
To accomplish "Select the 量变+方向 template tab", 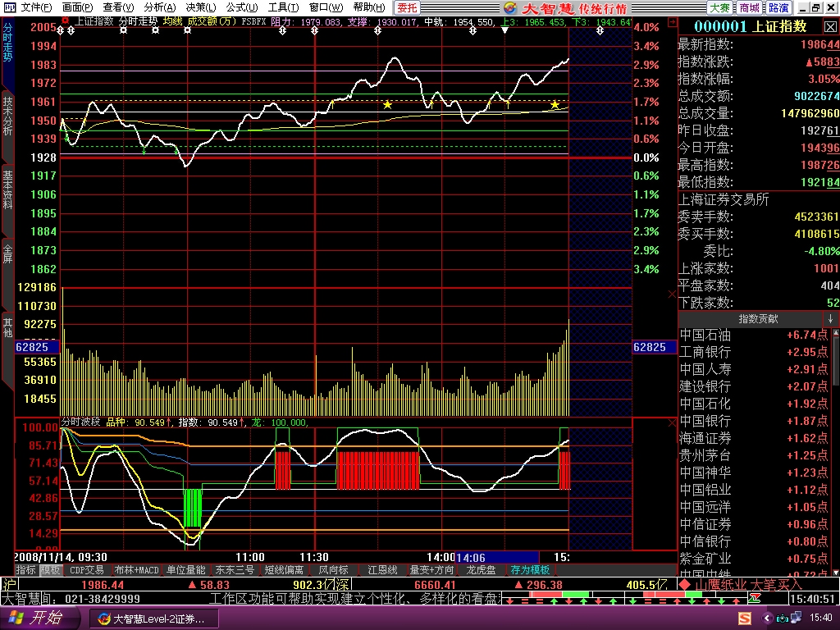I will pyautogui.click(x=431, y=570).
